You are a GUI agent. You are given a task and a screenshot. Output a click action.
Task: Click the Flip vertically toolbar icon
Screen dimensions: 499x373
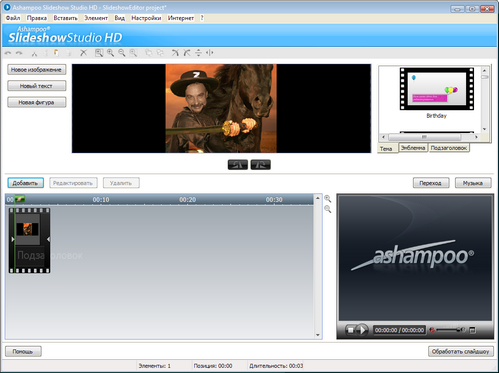coord(198,53)
